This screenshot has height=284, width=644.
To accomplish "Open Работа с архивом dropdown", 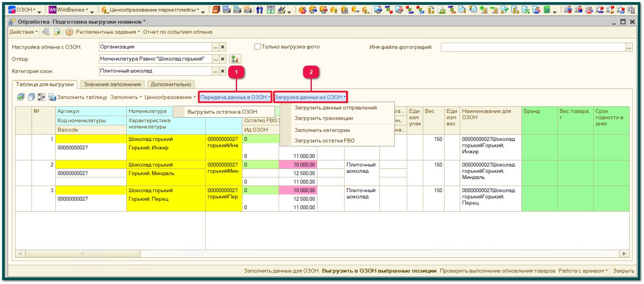I will (x=584, y=271).
